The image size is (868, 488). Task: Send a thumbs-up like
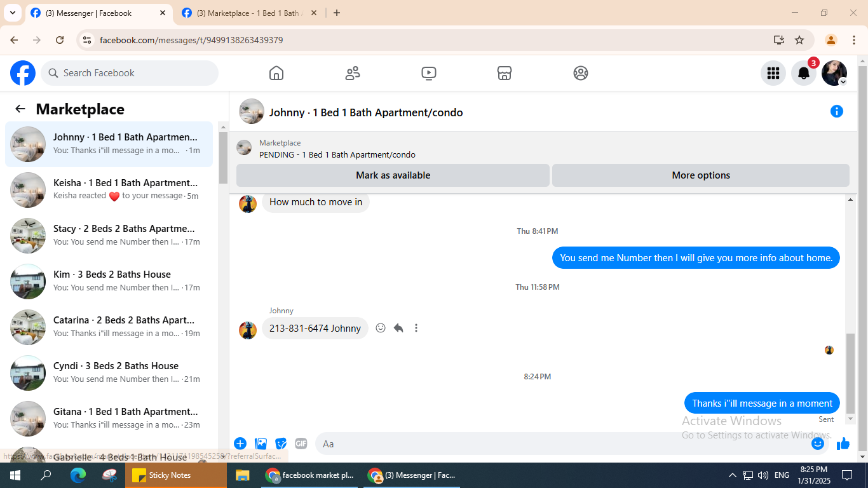click(x=843, y=444)
